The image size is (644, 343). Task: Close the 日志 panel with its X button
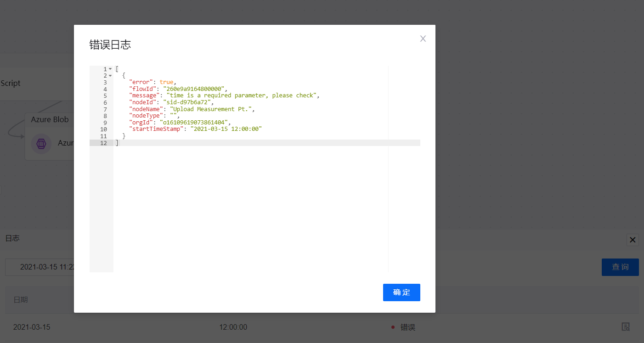pyautogui.click(x=633, y=240)
